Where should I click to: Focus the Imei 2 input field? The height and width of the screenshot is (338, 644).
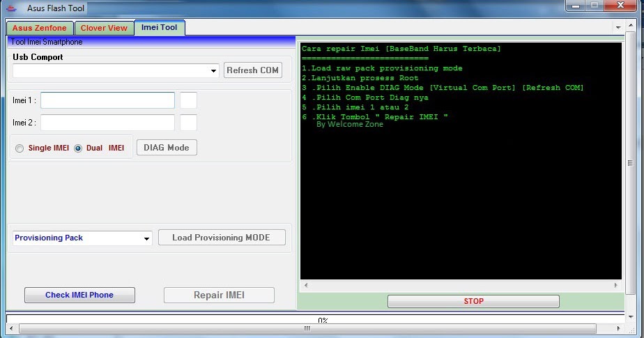(107, 123)
